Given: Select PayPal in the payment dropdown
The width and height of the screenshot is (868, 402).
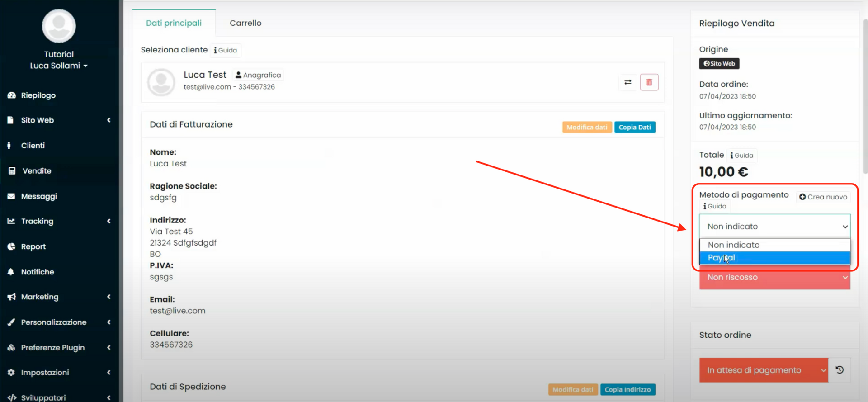Looking at the screenshot, I should pyautogui.click(x=774, y=258).
